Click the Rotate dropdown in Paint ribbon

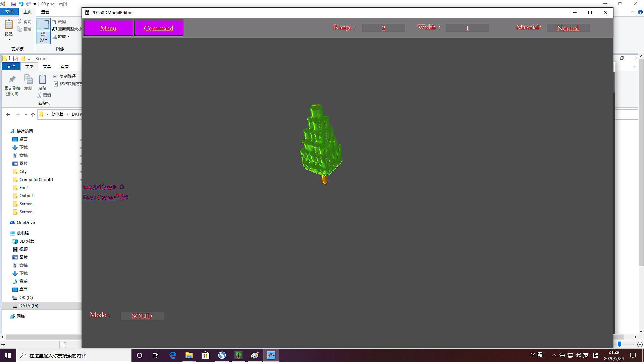coord(62,37)
